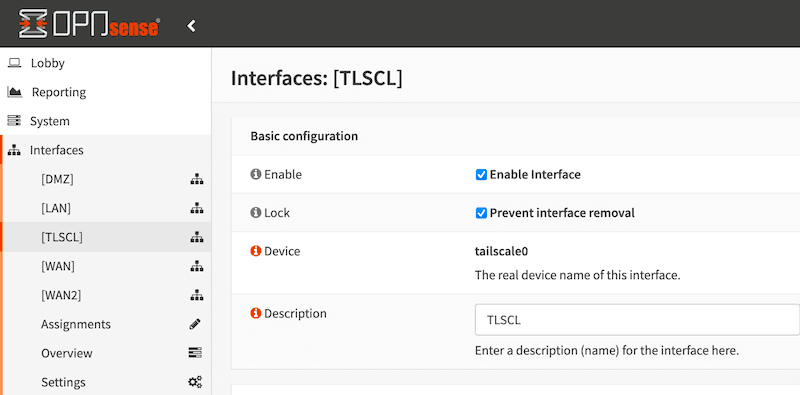This screenshot has height=395, width=800.
Task: Click the Description field containing TLSCL
Action: (x=637, y=320)
